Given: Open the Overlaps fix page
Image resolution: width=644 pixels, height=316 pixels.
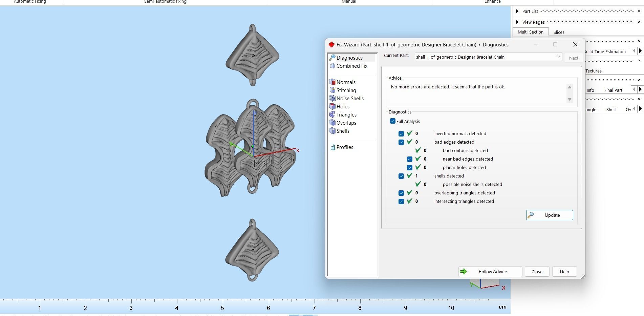Looking at the screenshot, I should pos(346,123).
